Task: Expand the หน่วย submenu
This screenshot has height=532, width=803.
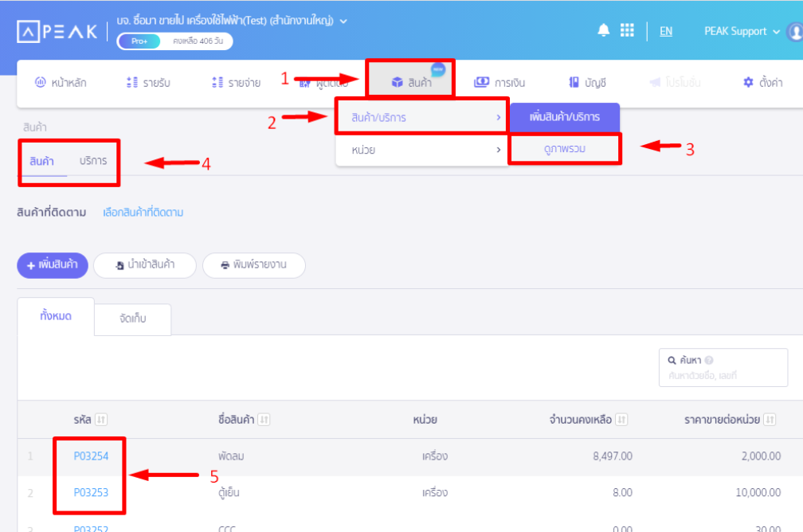Action: [421, 149]
